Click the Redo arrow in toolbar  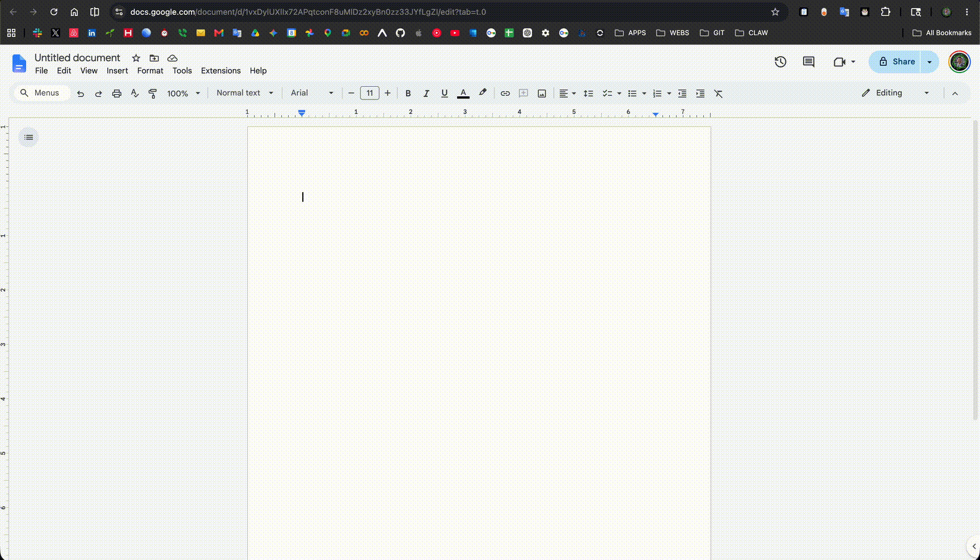tap(99, 94)
